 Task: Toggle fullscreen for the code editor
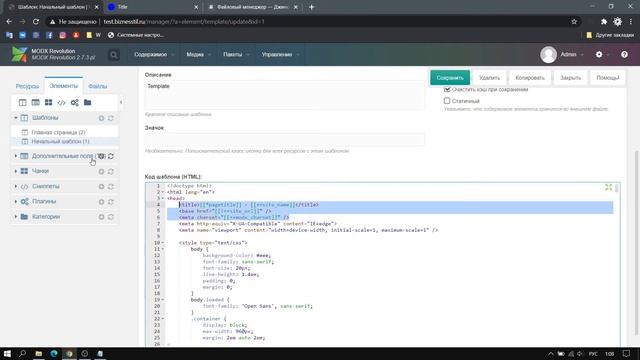pyautogui.click(x=609, y=187)
